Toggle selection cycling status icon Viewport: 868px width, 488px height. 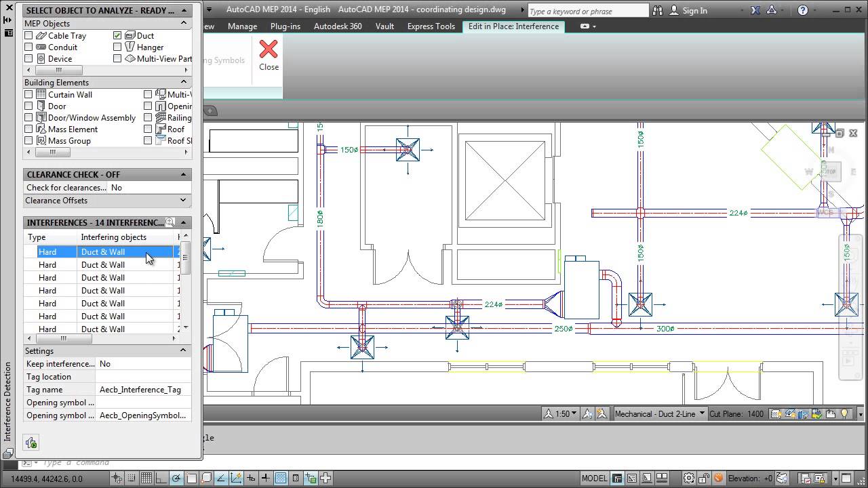311,478
